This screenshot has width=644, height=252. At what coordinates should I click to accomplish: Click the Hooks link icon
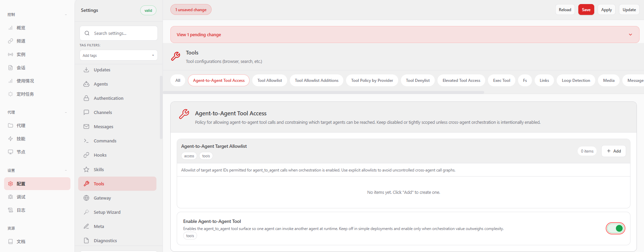[x=86, y=155]
